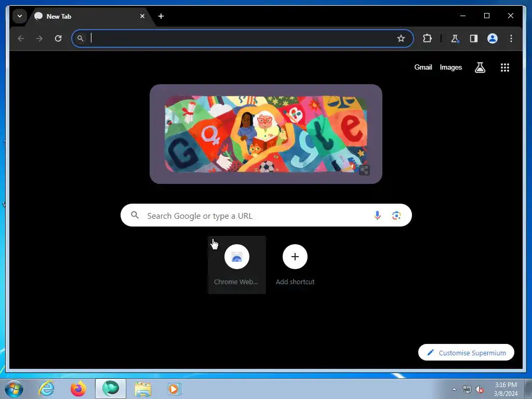Open Windows Media Player from taskbar
Viewport: 532px width, 399px height.
[175, 389]
